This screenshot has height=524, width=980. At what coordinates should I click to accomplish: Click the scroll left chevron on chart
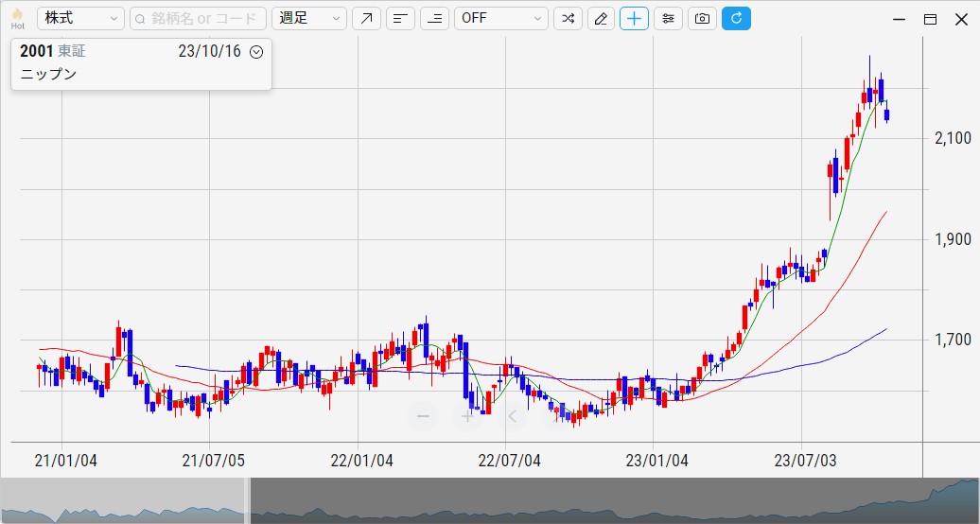pyautogui.click(x=512, y=416)
